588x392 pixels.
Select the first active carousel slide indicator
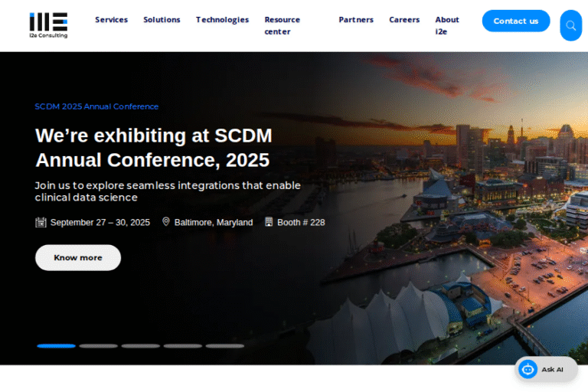56,346
